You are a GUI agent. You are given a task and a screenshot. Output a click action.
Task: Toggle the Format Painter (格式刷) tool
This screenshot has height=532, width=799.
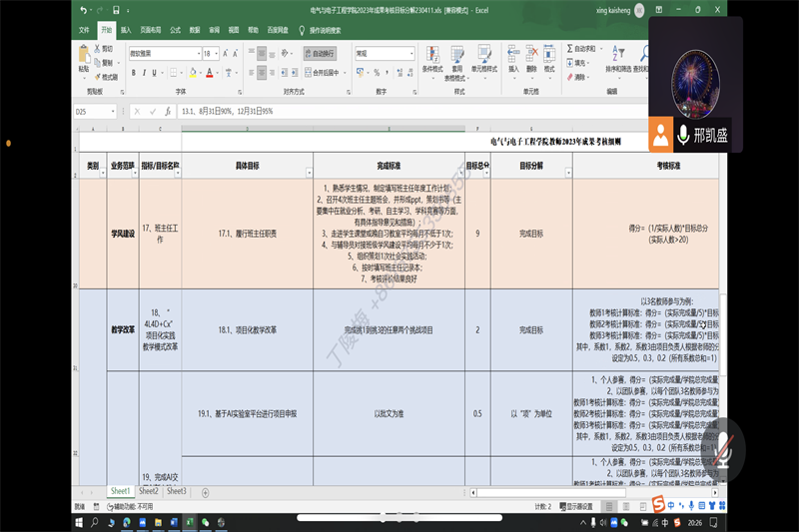pyautogui.click(x=109, y=77)
